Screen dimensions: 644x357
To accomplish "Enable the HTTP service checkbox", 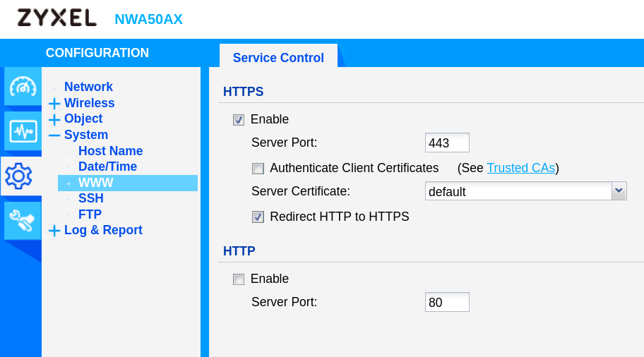I will click(239, 279).
